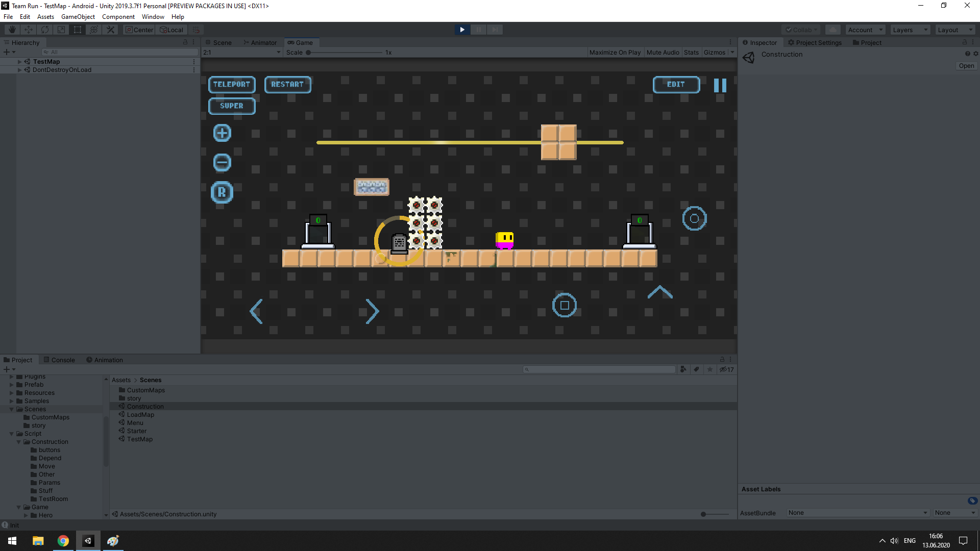
Task: Open the Layers dropdown
Action: point(910,30)
